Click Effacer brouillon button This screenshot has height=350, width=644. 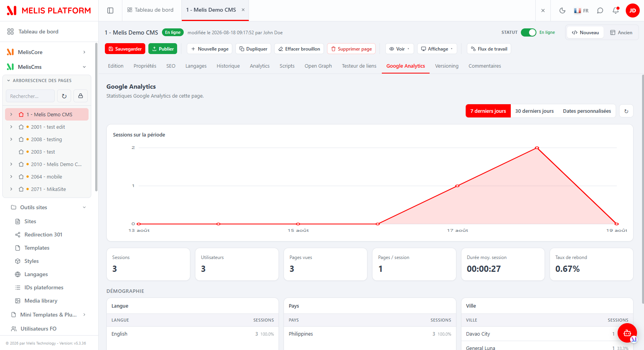click(299, 49)
